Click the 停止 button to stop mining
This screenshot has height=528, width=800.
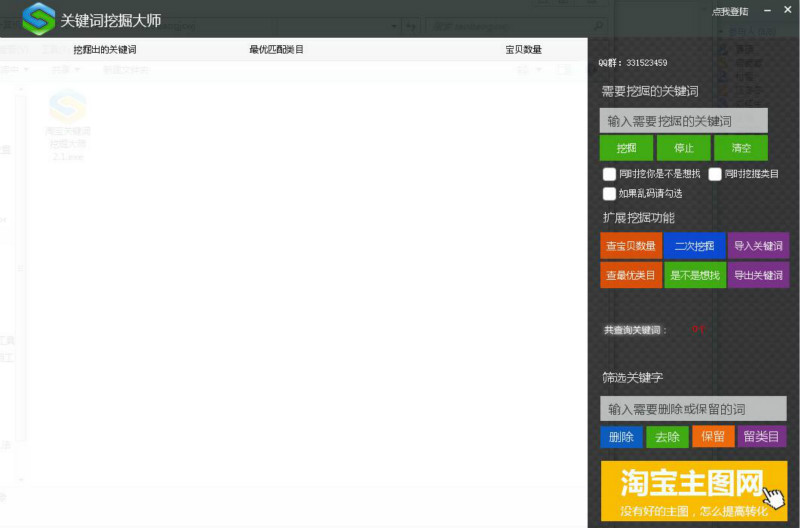pyautogui.click(x=684, y=148)
